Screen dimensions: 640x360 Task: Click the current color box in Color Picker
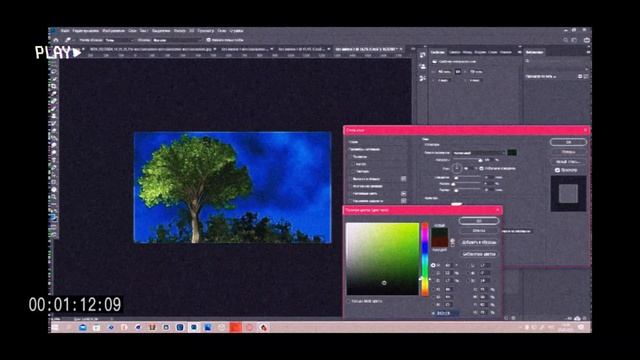[x=440, y=242]
